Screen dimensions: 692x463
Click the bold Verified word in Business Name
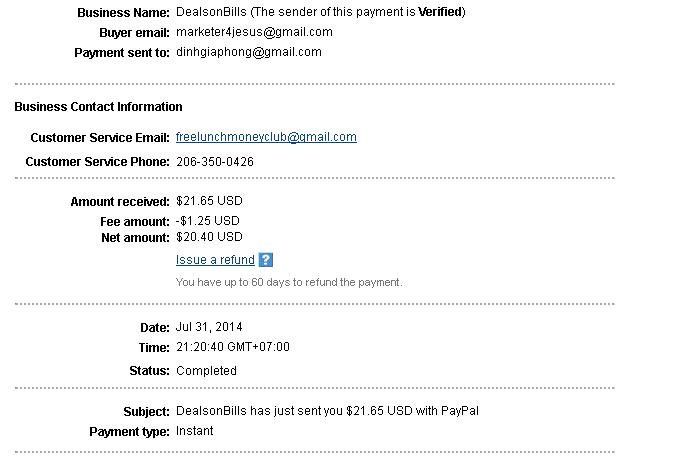(x=440, y=12)
